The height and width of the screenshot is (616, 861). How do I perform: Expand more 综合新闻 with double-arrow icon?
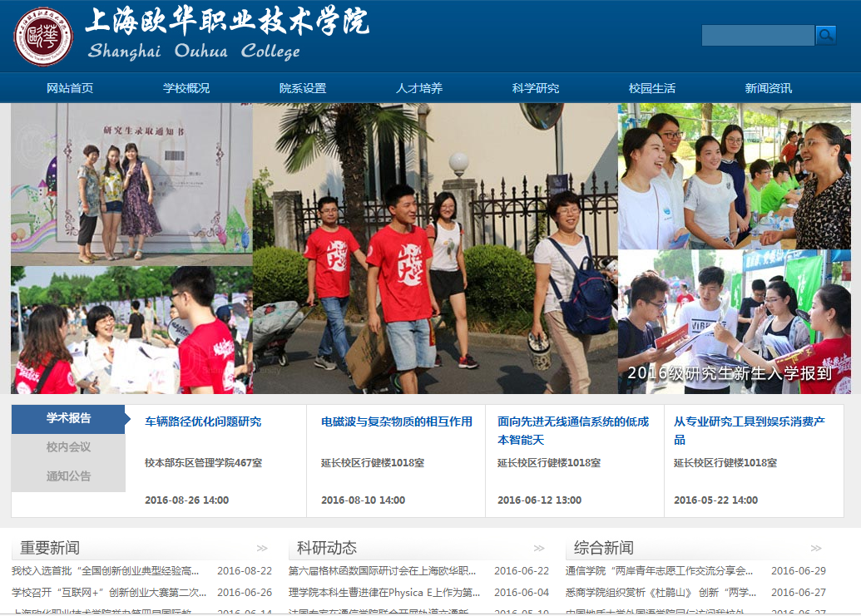pos(817,548)
